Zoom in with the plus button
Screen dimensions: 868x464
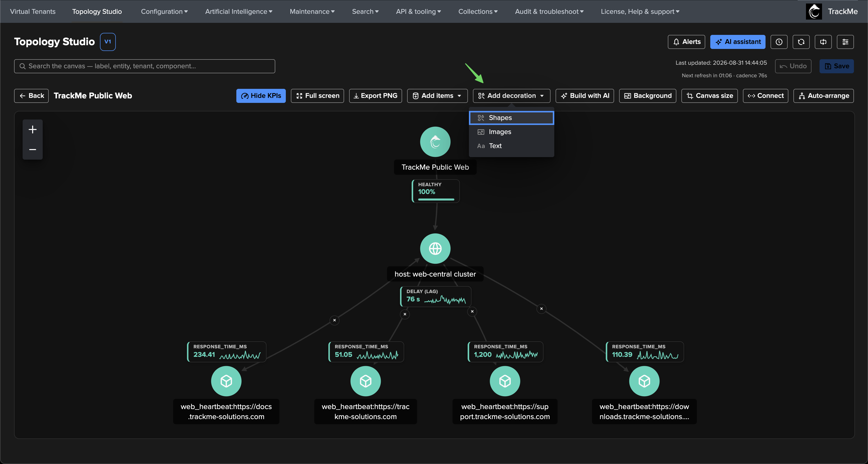tap(33, 129)
